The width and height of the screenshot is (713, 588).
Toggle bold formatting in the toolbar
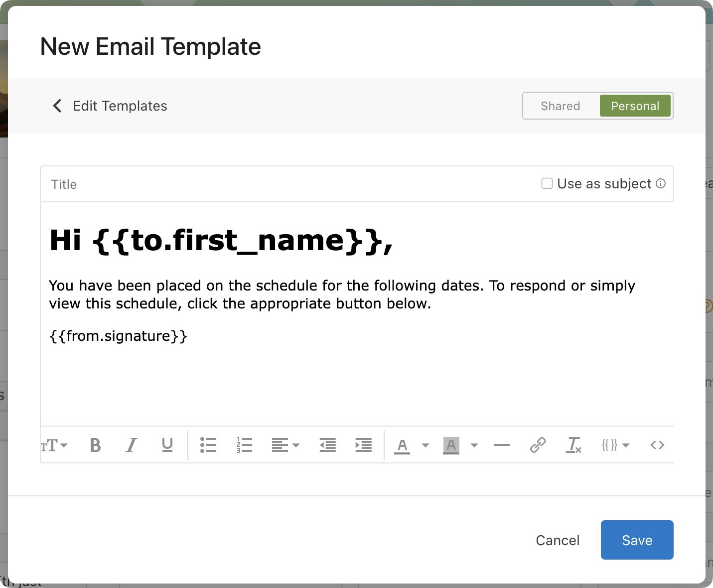tap(95, 445)
